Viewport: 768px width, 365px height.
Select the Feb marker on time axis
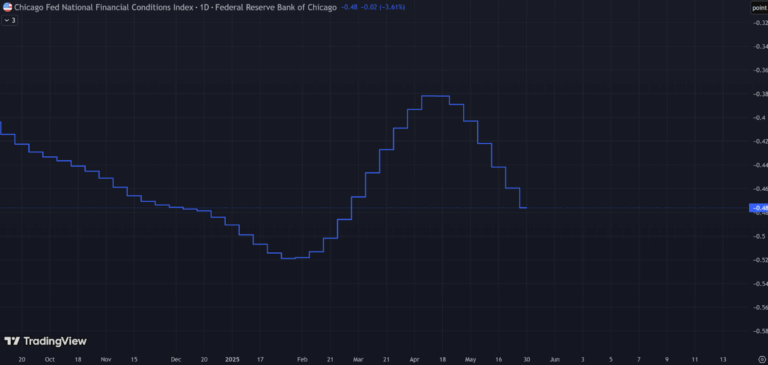[x=302, y=359]
